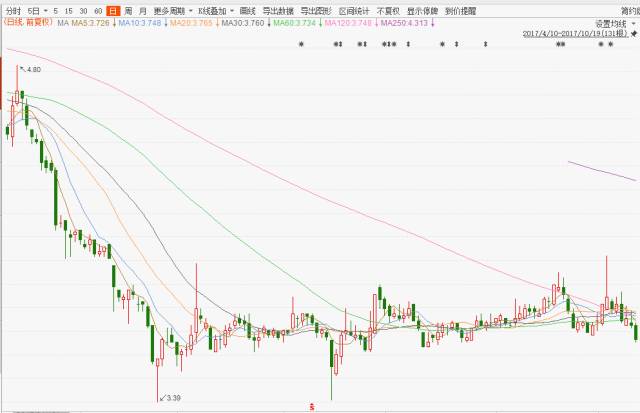
Task: Click the 不复权 adjustment option
Action: tap(388, 9)
